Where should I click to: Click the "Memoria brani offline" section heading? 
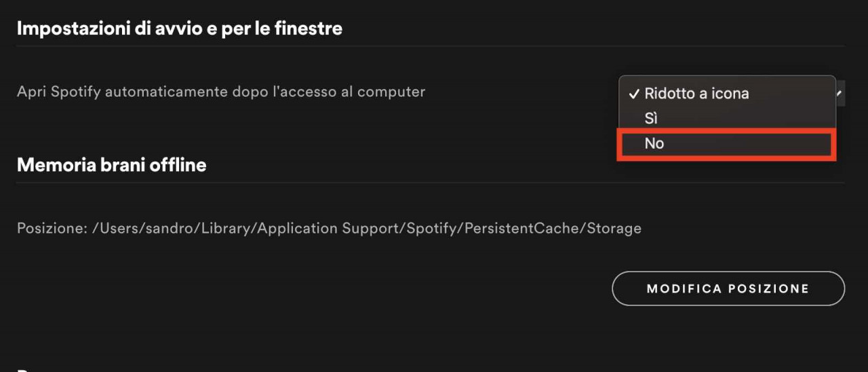pos(112,164)
